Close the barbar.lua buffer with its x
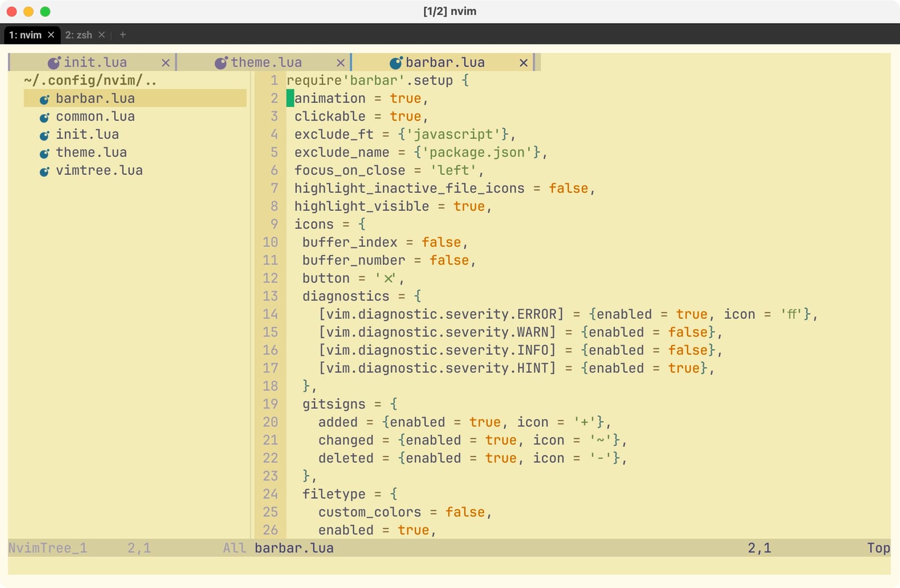The image size is (900, 588). pyautogui.click(x=523, y=62)
